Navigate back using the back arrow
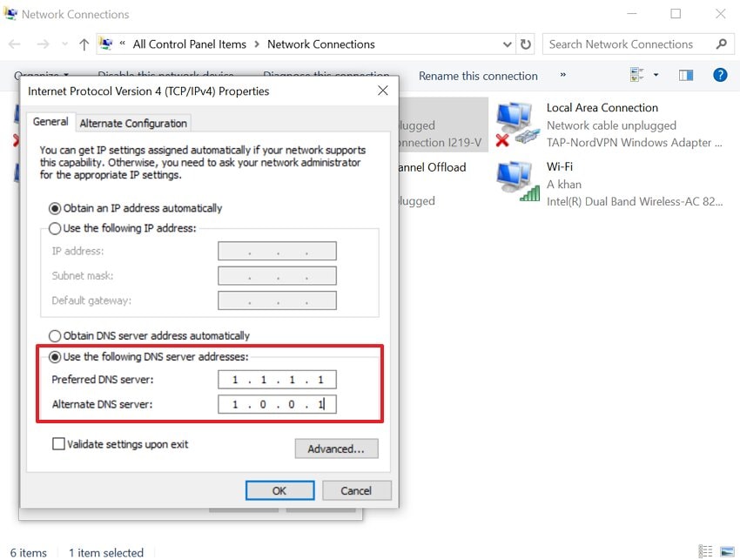The width and height of the screenshot is (740, 560). 14,44
